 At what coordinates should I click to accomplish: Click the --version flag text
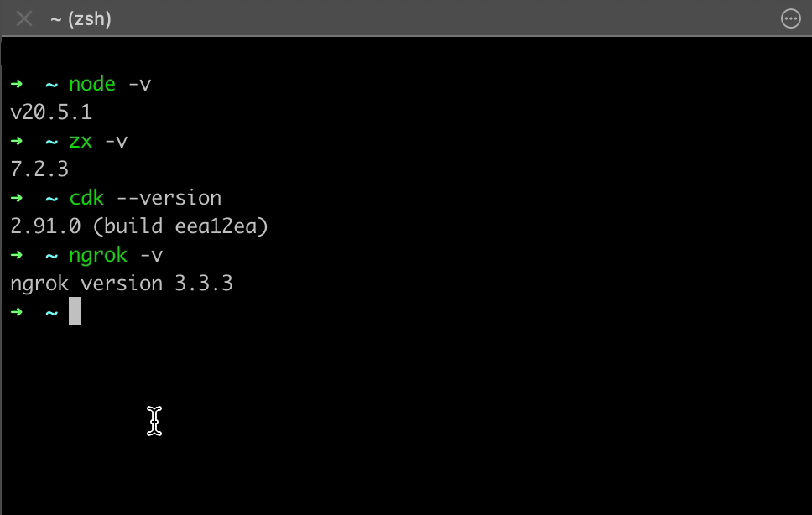coord(169,198)
